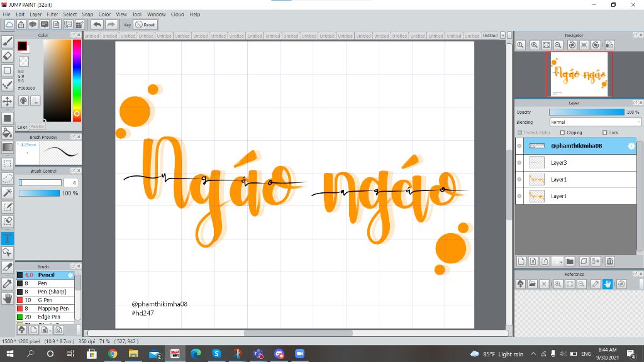Viewport: 644px width, 362px height.
Task: Select the Text tool
Action: 8,238
